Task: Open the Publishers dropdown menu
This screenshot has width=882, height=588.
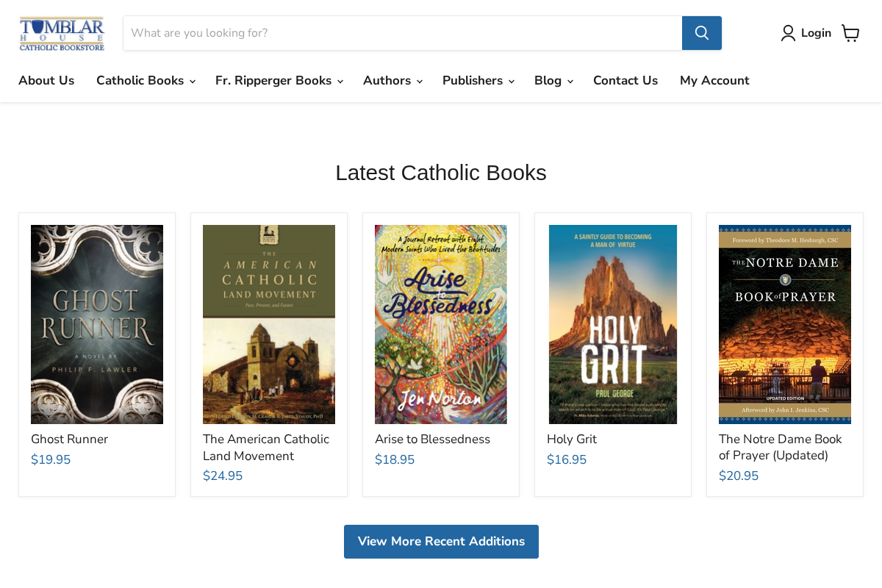Action: coord(477,81)
